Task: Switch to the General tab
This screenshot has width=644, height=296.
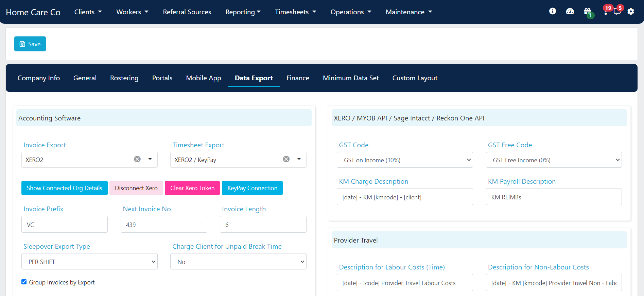Action: (x=85, y=78)
